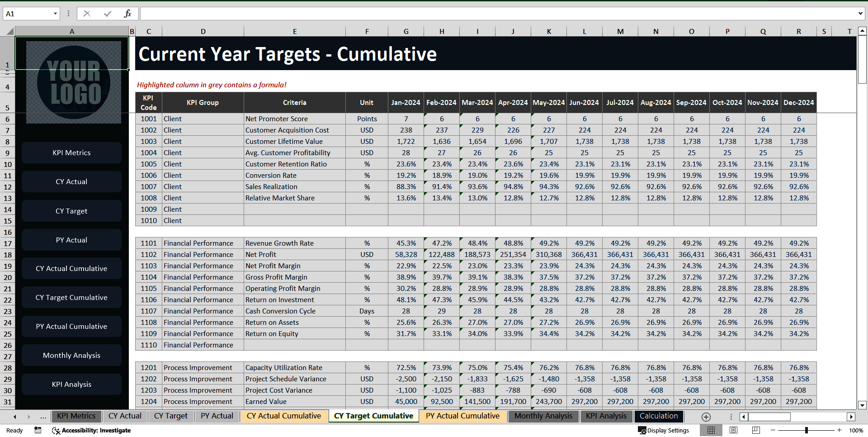
Task: Click the KPI Analysis sidebar button
Action: click(71, 385)
